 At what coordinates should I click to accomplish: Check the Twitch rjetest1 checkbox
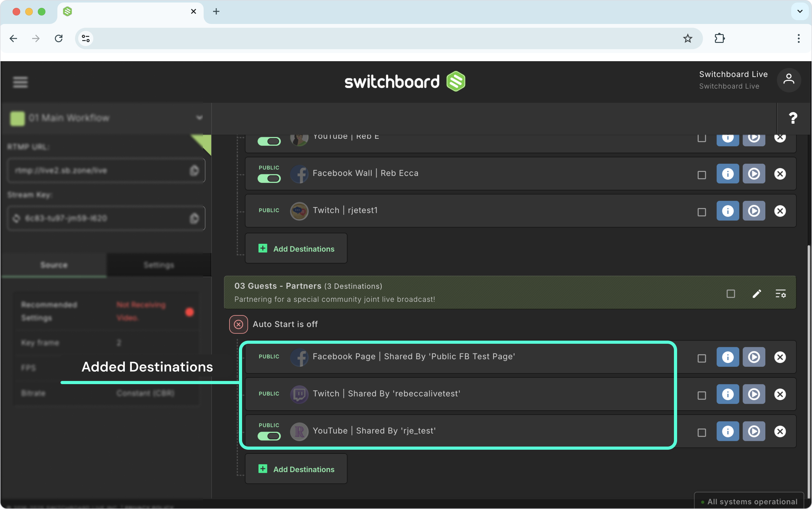click(701, 212)
